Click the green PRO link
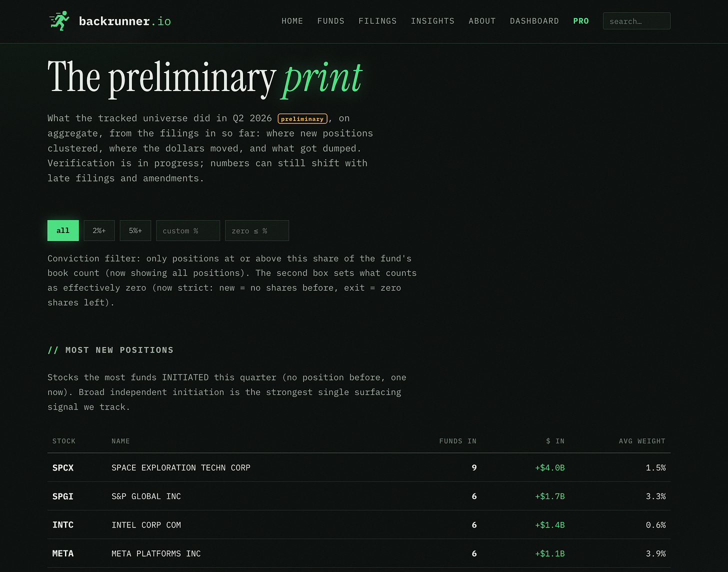 [581, 21]
